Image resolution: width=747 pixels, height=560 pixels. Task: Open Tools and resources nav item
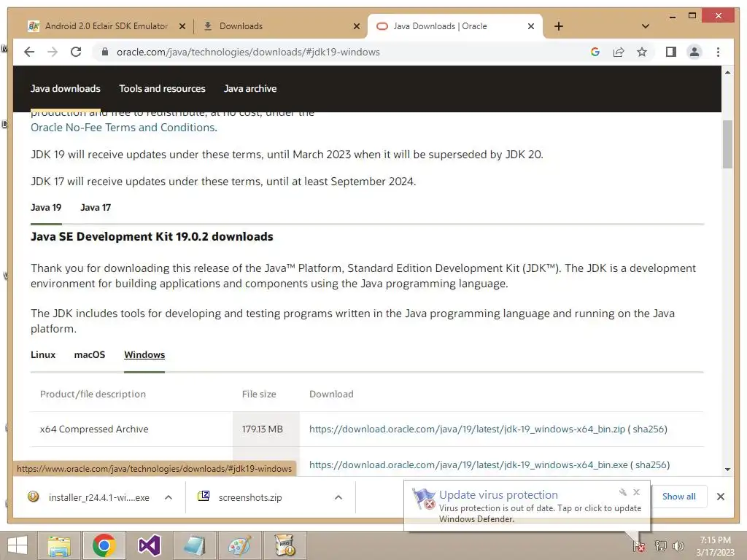pos(162,88)
